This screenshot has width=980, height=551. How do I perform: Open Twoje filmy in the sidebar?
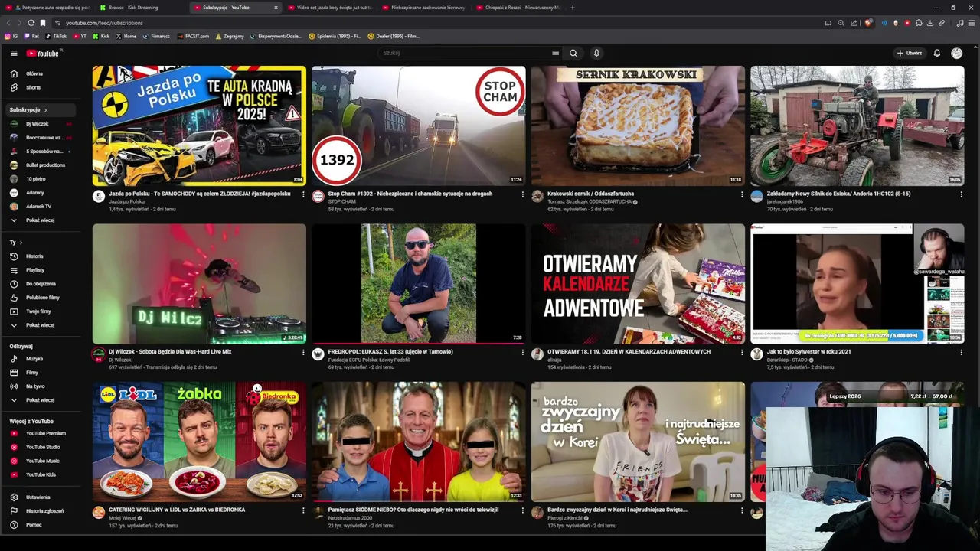tap(40, 311)
